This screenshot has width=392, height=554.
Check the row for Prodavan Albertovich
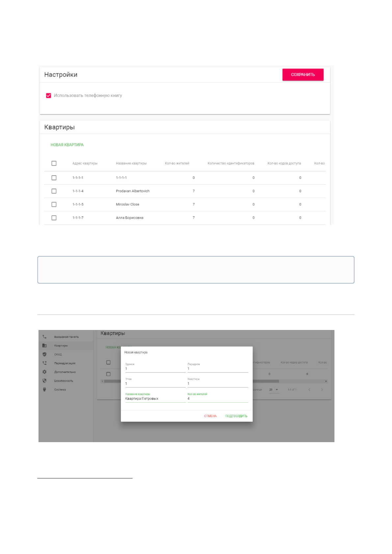click(54, 191)
